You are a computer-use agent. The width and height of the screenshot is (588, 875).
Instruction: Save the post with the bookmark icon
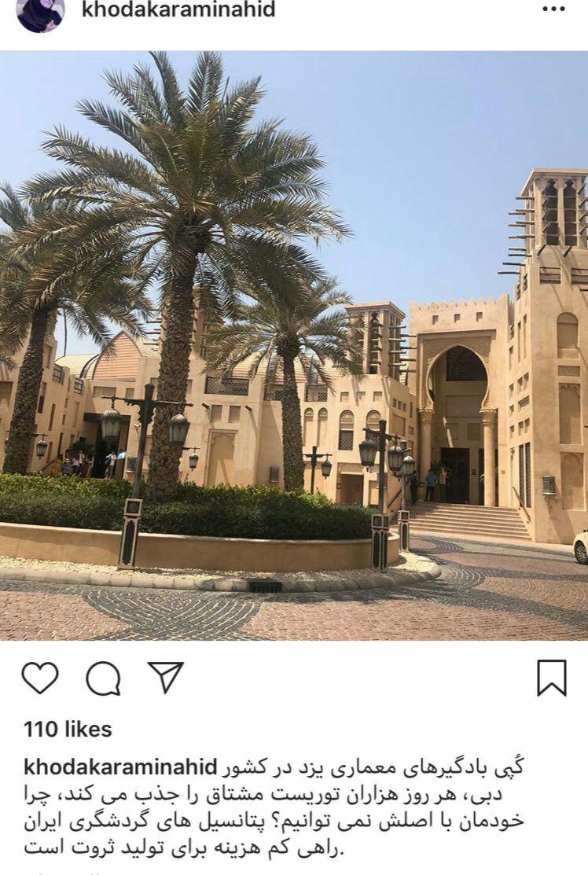click(552, 678)
